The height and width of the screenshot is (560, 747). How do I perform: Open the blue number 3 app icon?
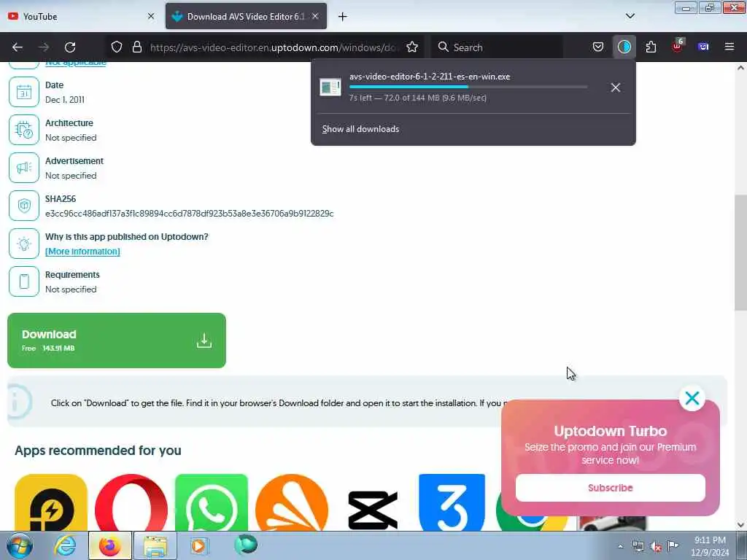click(452, 502)
